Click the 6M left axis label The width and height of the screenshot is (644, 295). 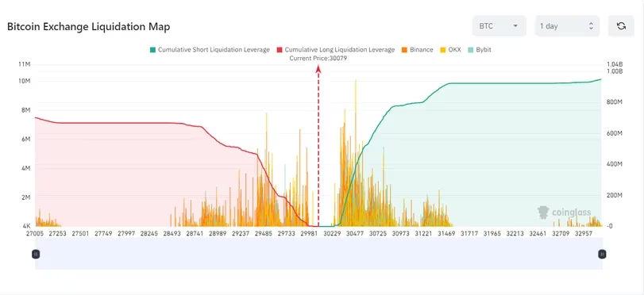[26, 140]
